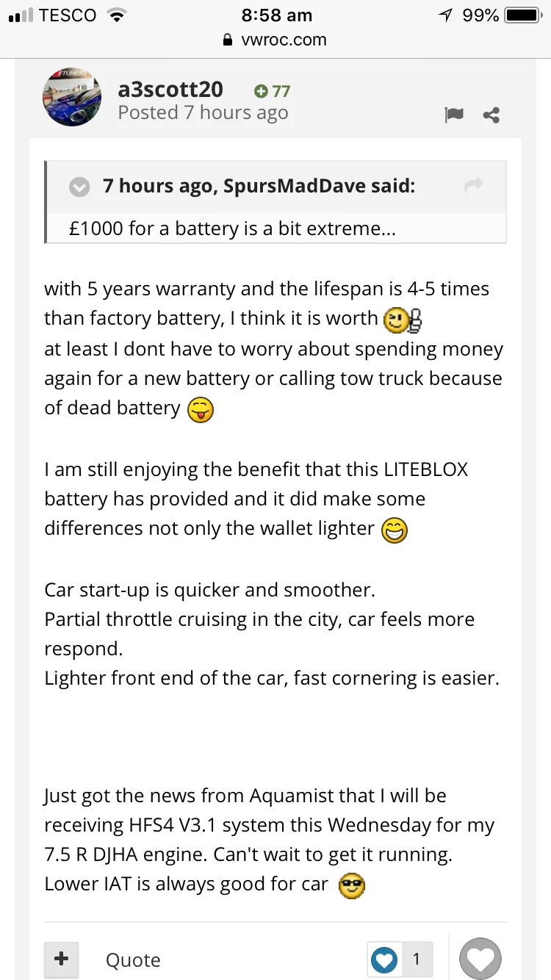Image resolution: width=551 pixels, height=980 pixels.
Task: Collapse the SpursMadDave quote with chevron
Action: point(79,187)
